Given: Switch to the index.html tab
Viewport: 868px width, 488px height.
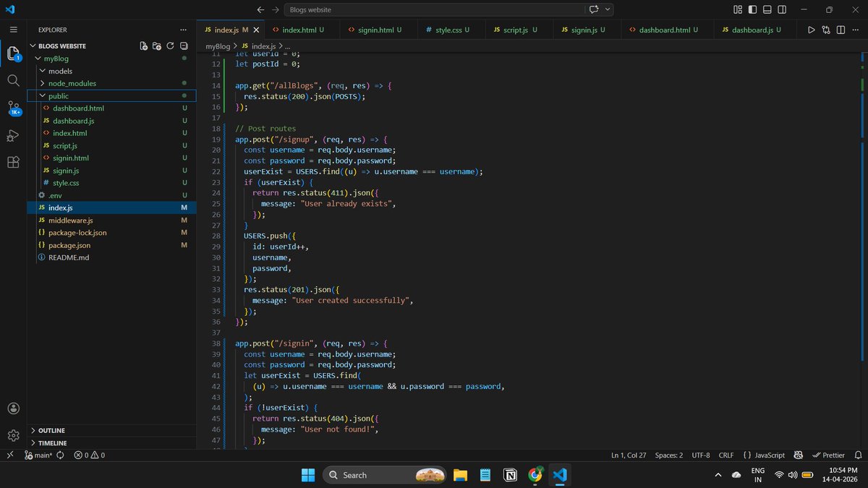Looking at the screenshot, I should point(302,30).
